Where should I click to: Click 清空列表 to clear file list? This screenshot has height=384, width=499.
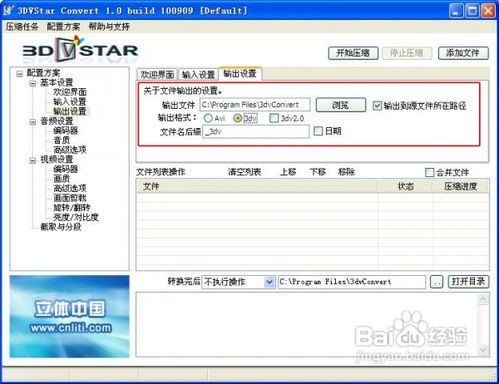coord(245,172)
